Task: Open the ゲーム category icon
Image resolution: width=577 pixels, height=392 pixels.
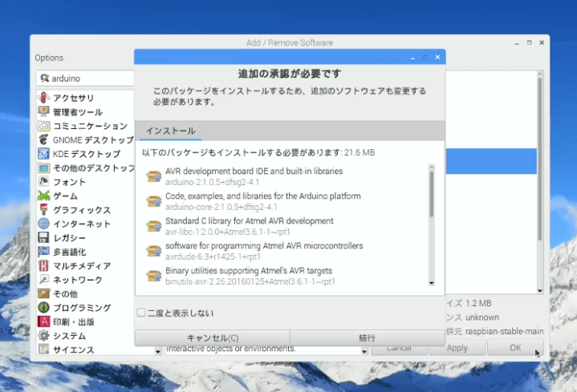Action: point(43,196)
